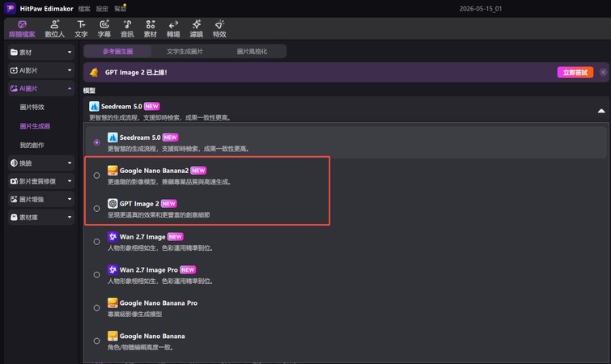Open the 轉場 transitions tool
This screenshot has width=611, height=364.
(x=173, y=29)
